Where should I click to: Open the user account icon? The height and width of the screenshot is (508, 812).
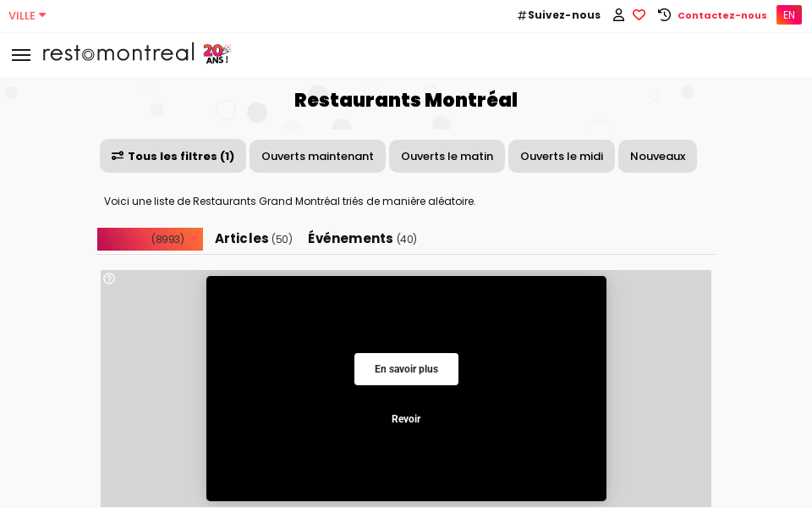point(618,14)
